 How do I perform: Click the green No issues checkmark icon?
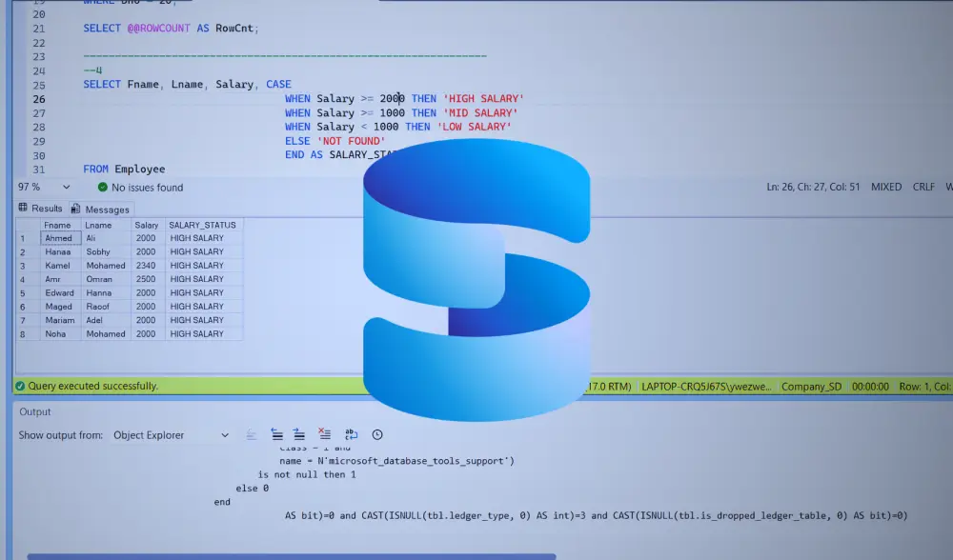tap(103, 187)
